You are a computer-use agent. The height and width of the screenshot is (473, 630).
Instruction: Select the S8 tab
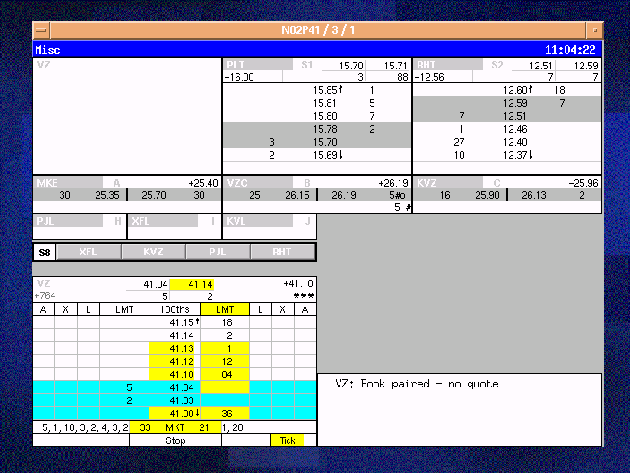pyautogui.click(x=45, y=253)
